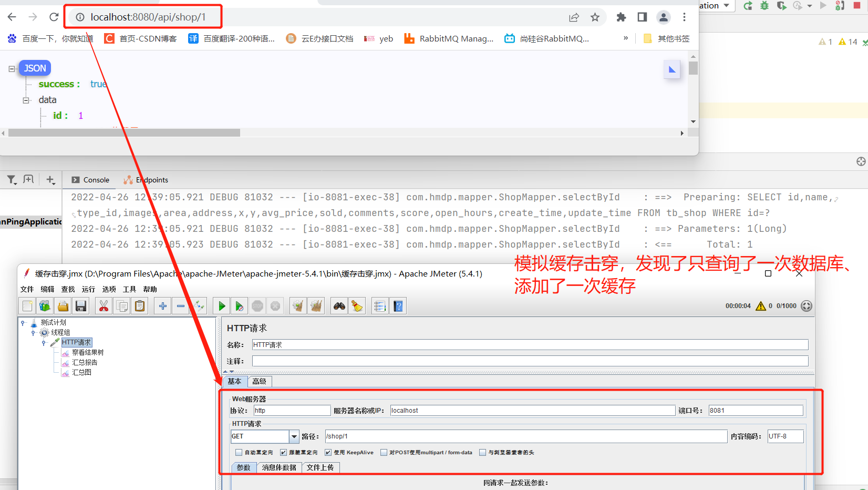Click the 端口号 port field showing 8081
Screen dimensions: 868x490
click(x=756, y=411)
